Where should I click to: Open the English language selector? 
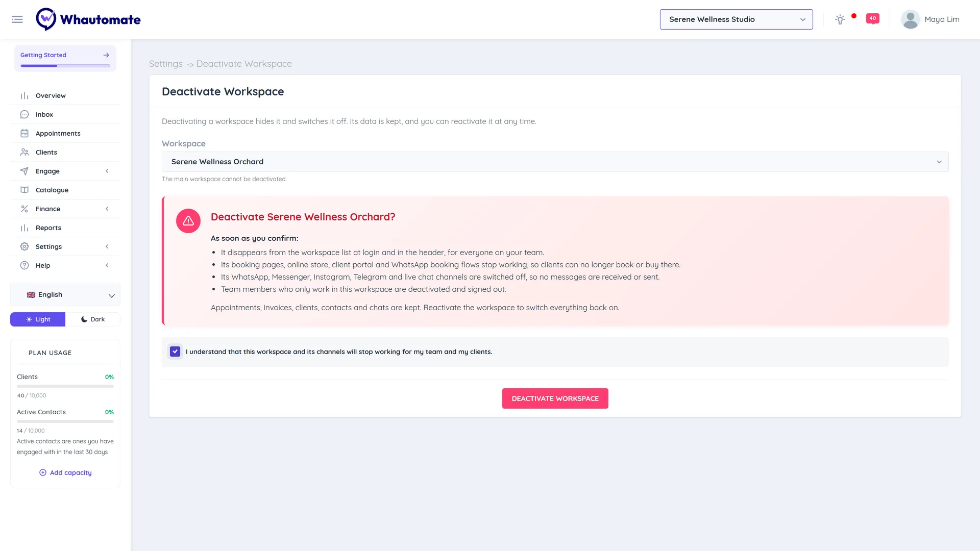(65, 295)
